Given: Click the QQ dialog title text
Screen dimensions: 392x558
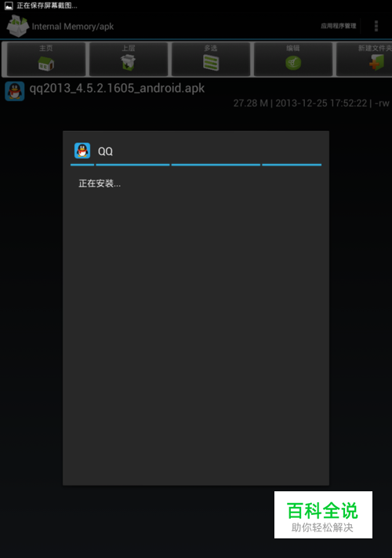Looking at the screenshot, I should pos(105,151).
